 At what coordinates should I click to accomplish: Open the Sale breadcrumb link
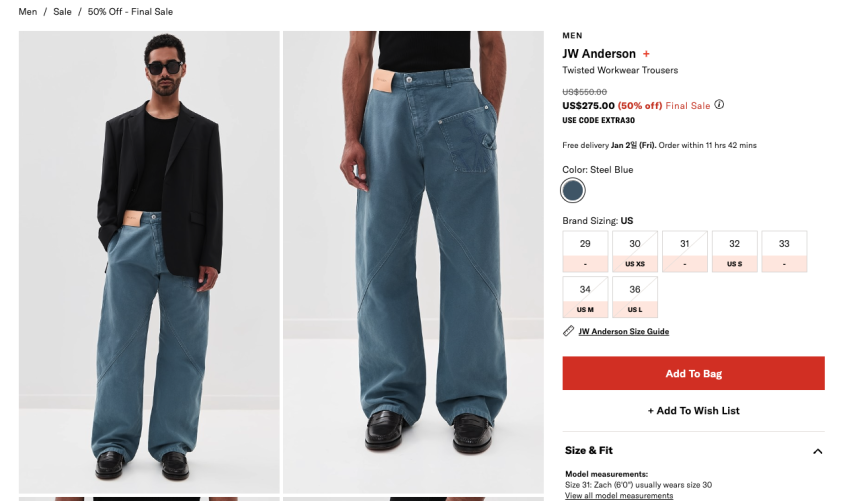62,11
